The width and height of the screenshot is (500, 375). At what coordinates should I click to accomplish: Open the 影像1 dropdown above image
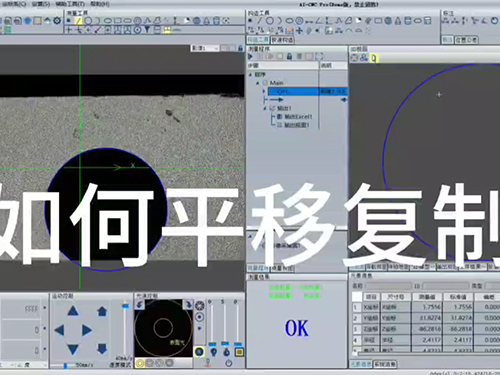pos(205,48)
